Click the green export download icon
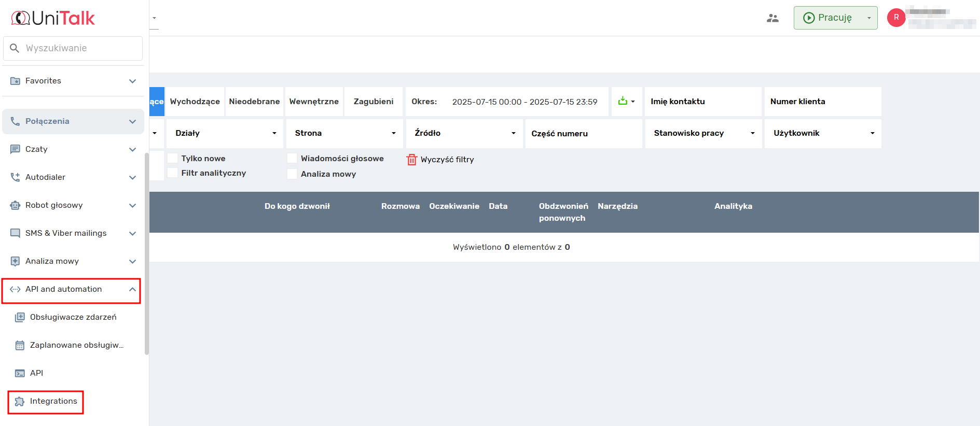Image resolution: width=980 pixels, height=426 pixels. (x=623, y=101)
